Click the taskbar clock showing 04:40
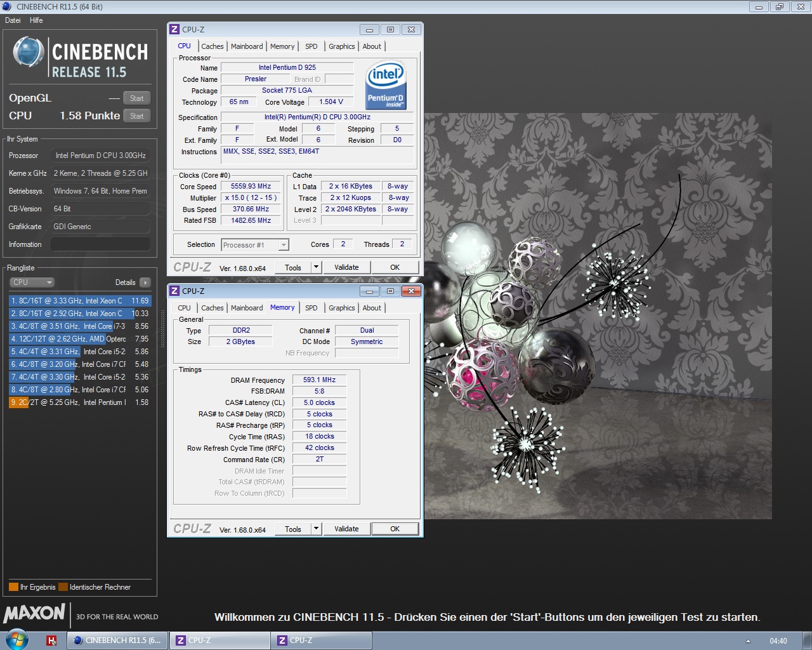812x650 pixels. pos(778,641)
